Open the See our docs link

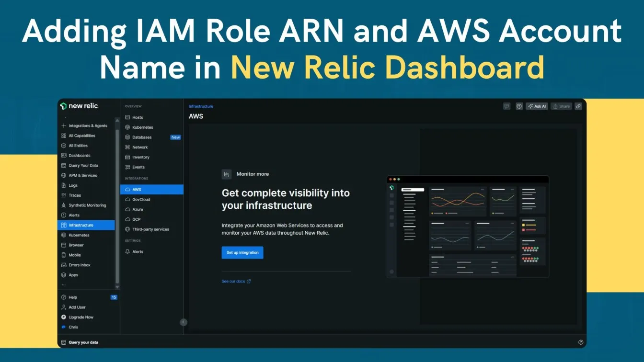coord(236,282)
